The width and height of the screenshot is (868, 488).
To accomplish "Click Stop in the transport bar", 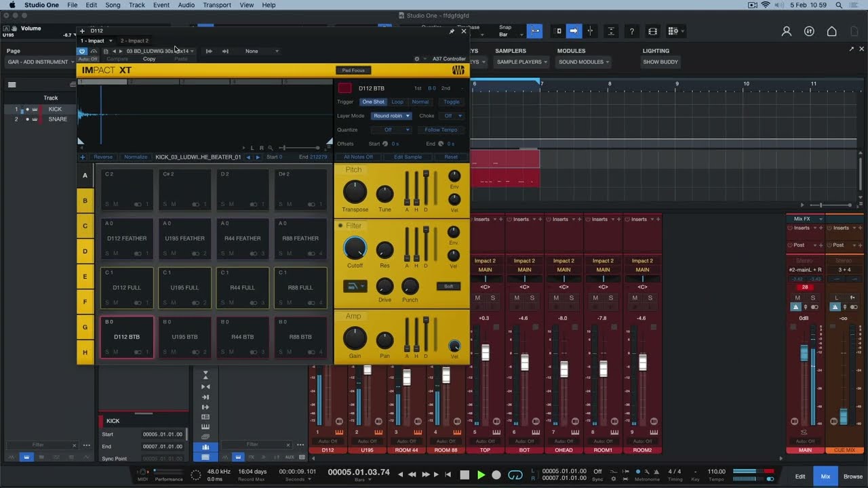I will [x=465, y=475].
